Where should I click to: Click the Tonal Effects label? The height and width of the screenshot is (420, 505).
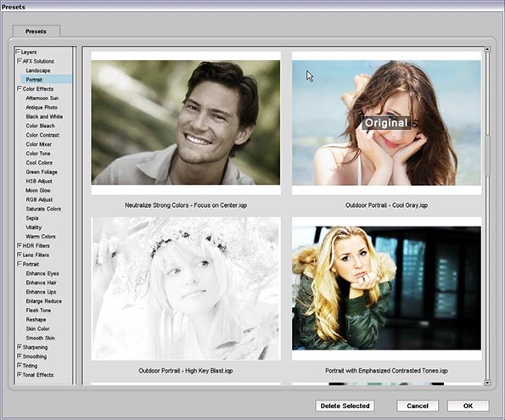click(x=38, y=375)
